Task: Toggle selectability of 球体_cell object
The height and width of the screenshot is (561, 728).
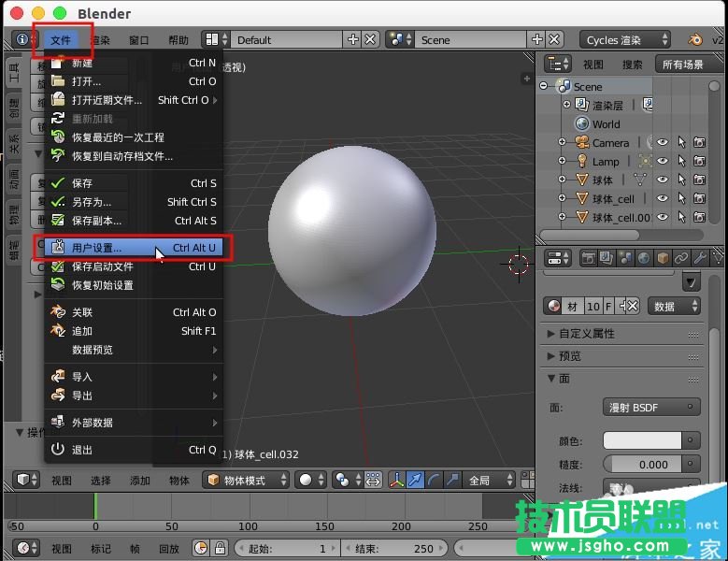Action: tap(681, 198)
